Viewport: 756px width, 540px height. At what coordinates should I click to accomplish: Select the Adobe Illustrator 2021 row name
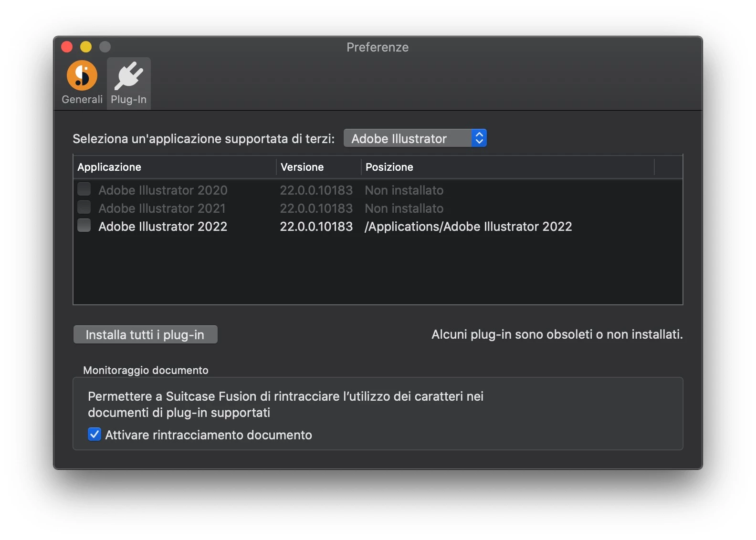[x=162, y=208]
